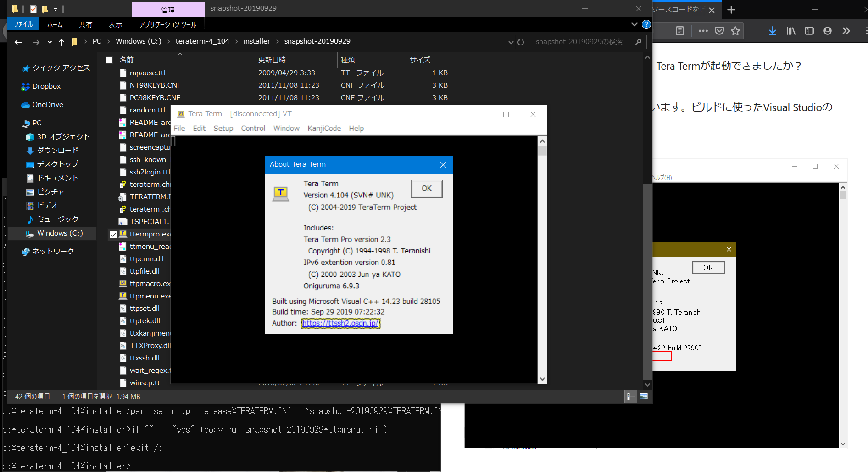This screenshot has width=868, height=472.
Task: Open the KanjiCode menu
Action: pyautogui.click(x=324, y=129)
